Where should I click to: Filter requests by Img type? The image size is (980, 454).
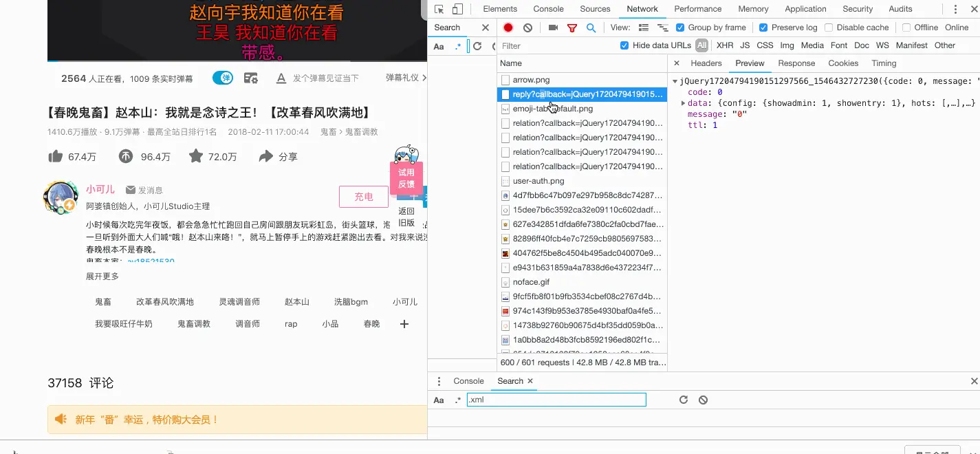coord(787,45)
